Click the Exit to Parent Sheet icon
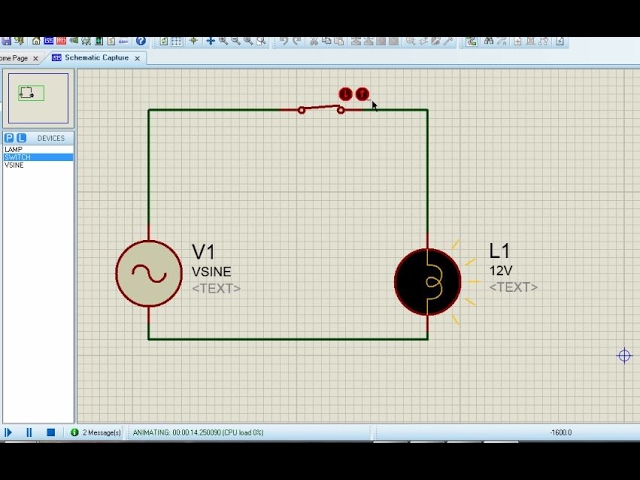 tap(543, 41)
